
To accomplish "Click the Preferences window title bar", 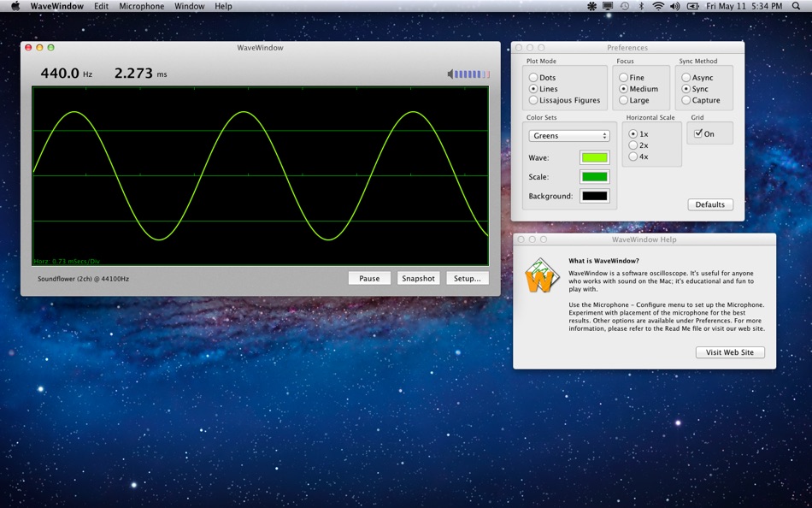I will click(627, 48).
